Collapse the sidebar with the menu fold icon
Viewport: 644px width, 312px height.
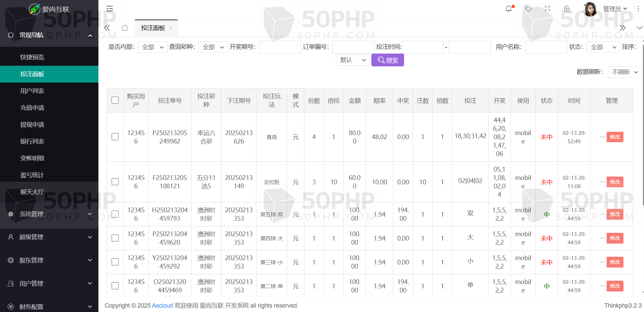110,9
